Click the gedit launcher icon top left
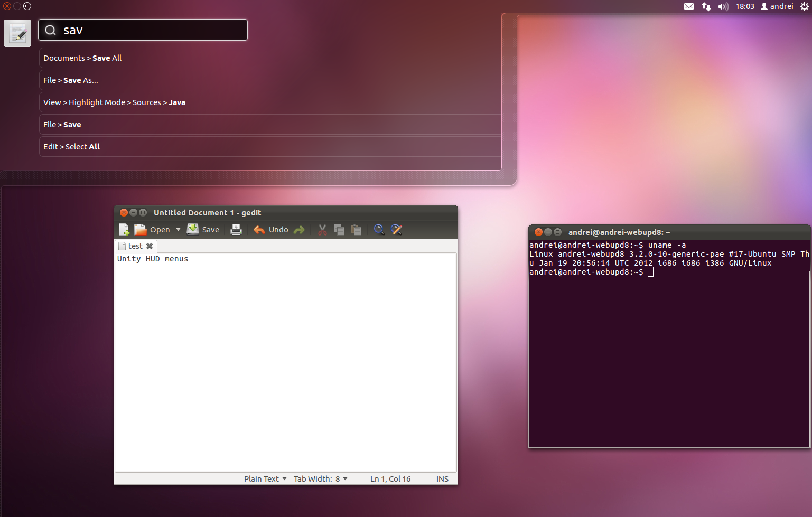Screen dimensions: 812x517 [17, 33]
